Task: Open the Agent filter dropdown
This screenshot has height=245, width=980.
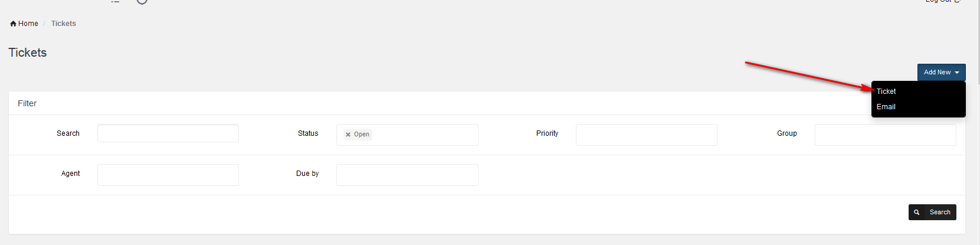Action: 168,175
